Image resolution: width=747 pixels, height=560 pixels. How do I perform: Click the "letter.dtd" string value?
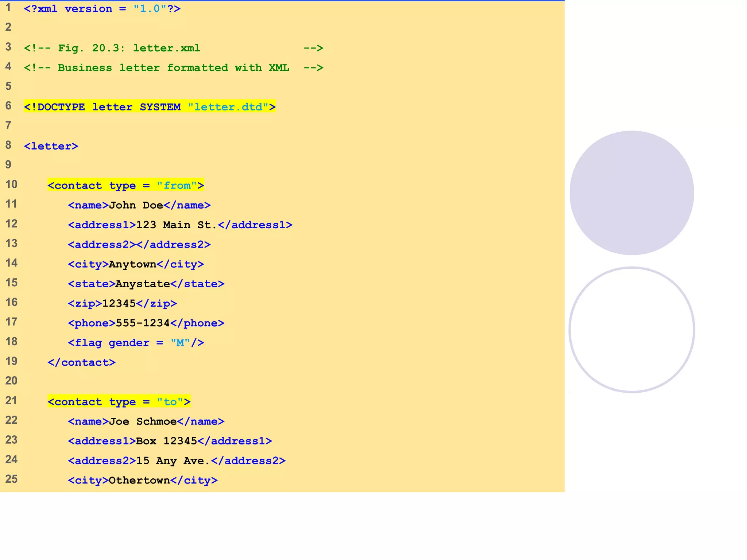click(x=228, y=107)
